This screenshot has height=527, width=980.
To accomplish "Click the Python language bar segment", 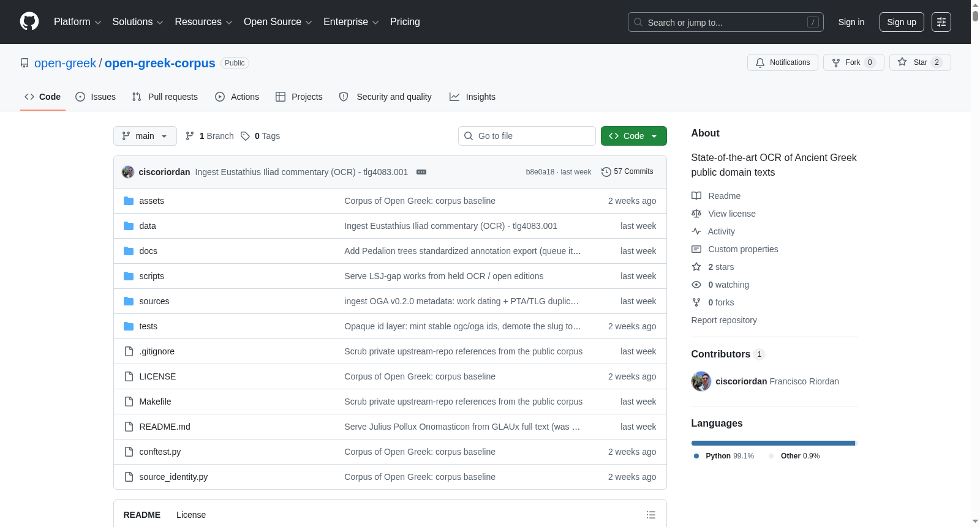I will tap(773, 443).
